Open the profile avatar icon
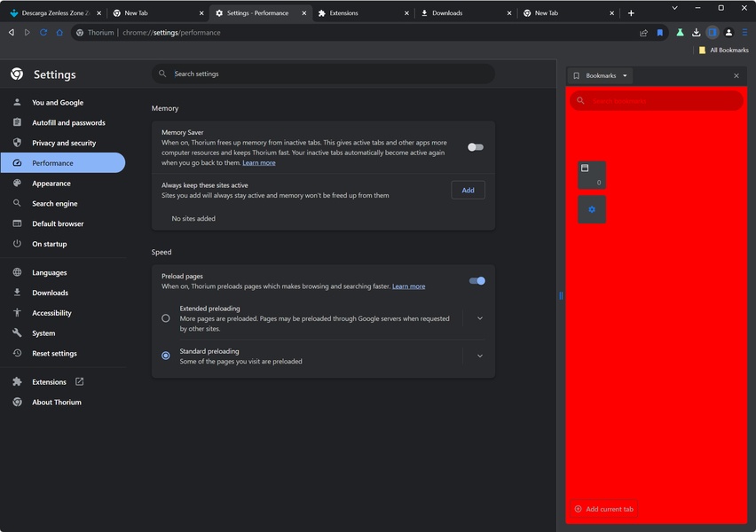Image resolution: width=756 pixels, height=532 pixels. pos(728,33)
